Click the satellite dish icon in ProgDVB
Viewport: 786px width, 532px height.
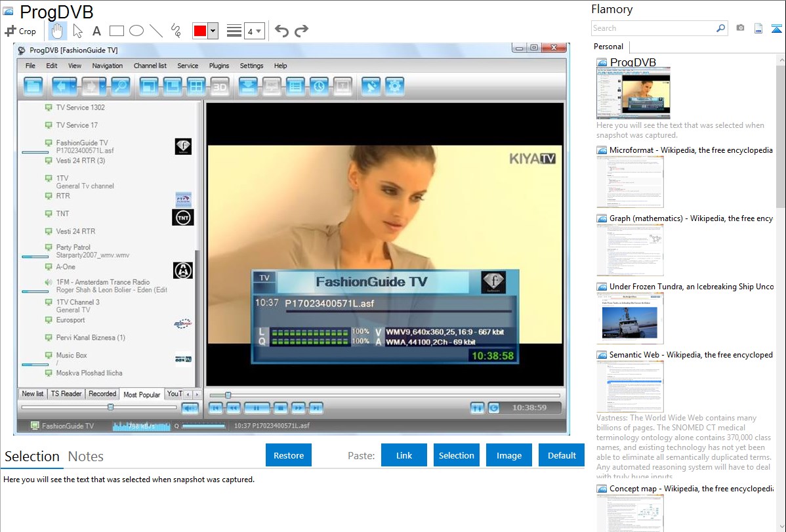click(x=371, y=86)
